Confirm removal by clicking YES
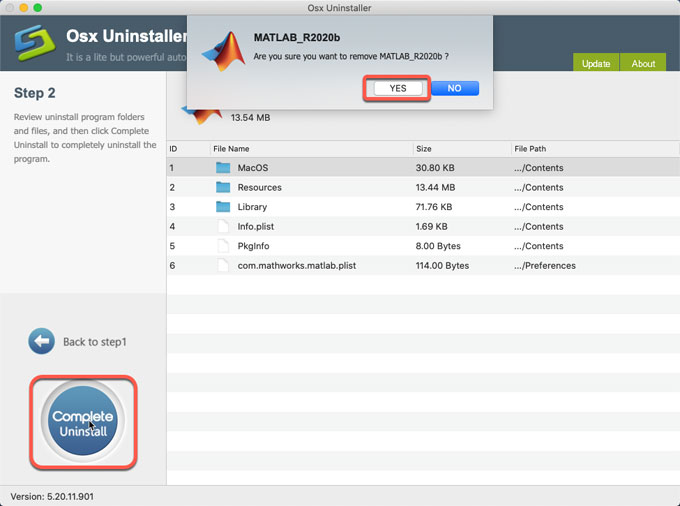Image resolution: width=680 pixels, height=506 pixels. click(x=398, y=88)
